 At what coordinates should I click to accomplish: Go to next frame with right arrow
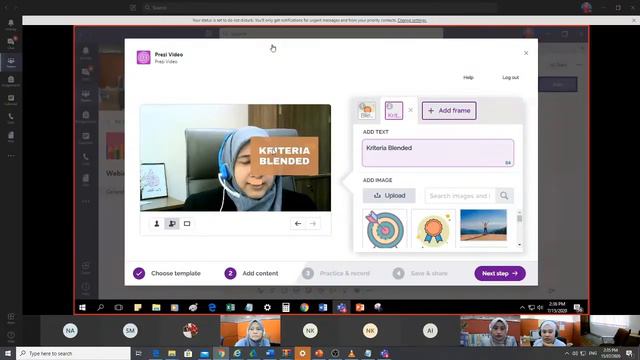[313, 224]
